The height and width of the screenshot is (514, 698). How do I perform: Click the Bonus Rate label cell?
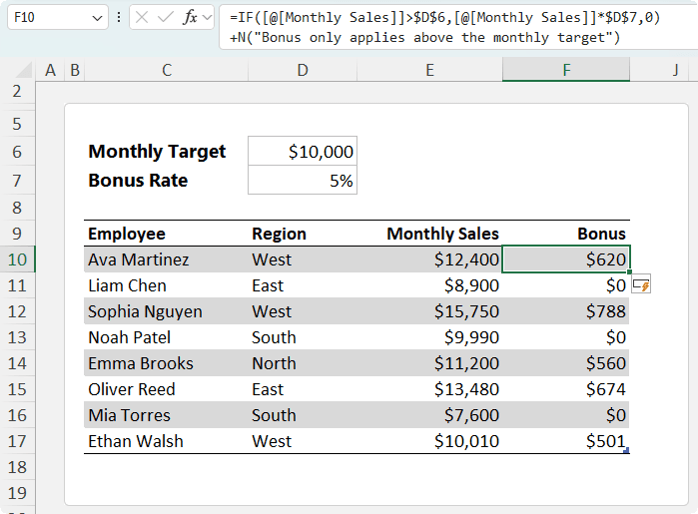pos(166,180)
